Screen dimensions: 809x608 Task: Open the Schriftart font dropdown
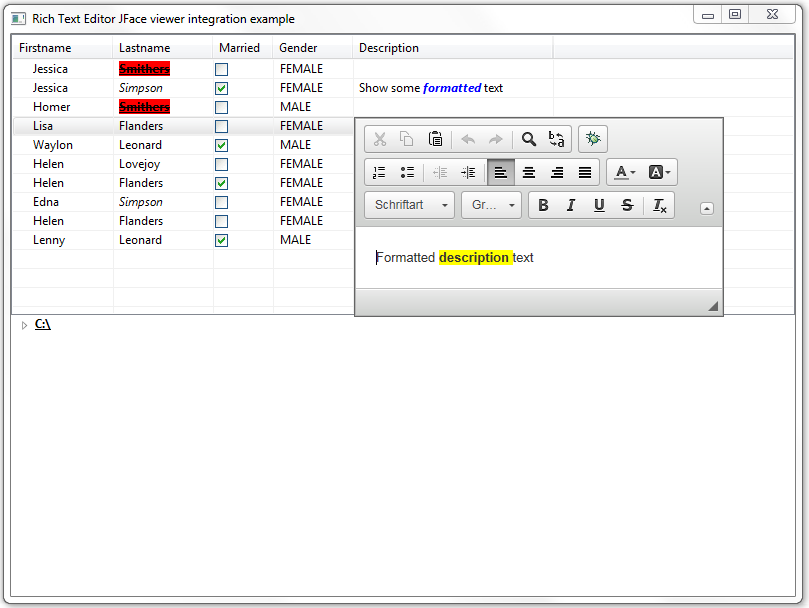coord(410,205)
